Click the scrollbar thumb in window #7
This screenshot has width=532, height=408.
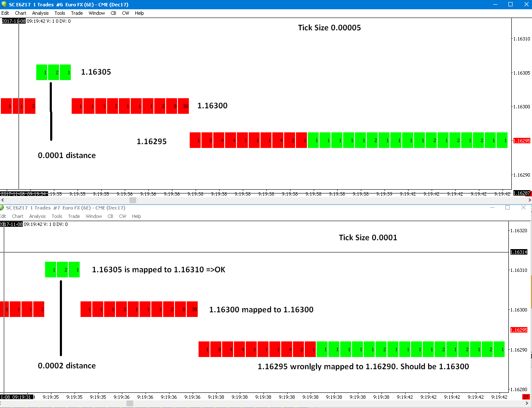[x=130, y=403]
